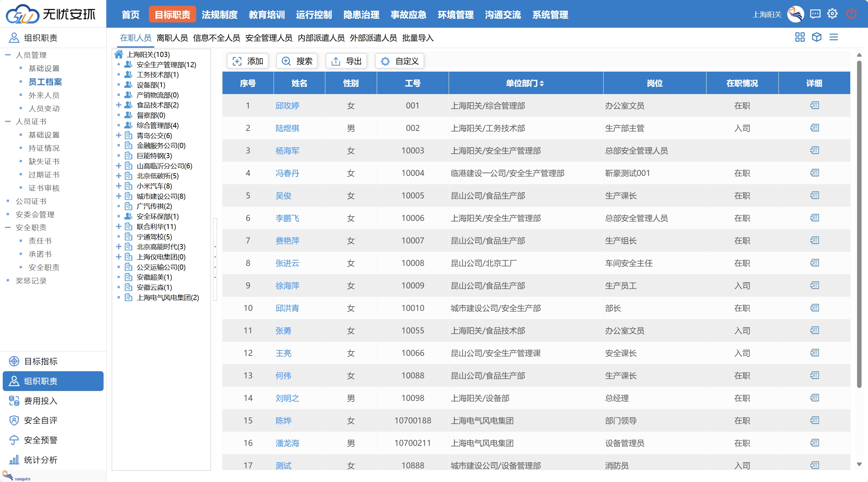The width and height of the screenshot is (868, 482).
Task: Open 隐患治理 in top navigation
Action: coord(361,15)
